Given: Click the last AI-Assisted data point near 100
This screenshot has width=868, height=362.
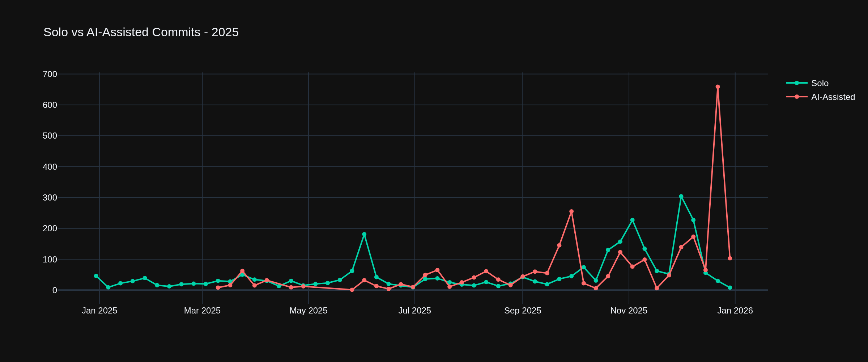Looking at the screenshot, I should point(730,258).
